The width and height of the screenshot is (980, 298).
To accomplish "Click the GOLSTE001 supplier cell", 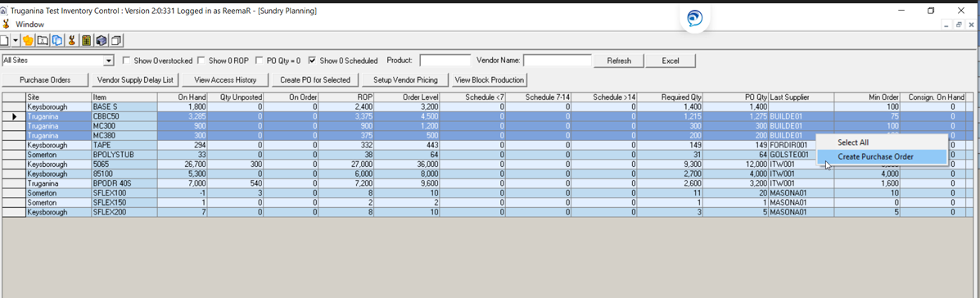I will 802,154.
